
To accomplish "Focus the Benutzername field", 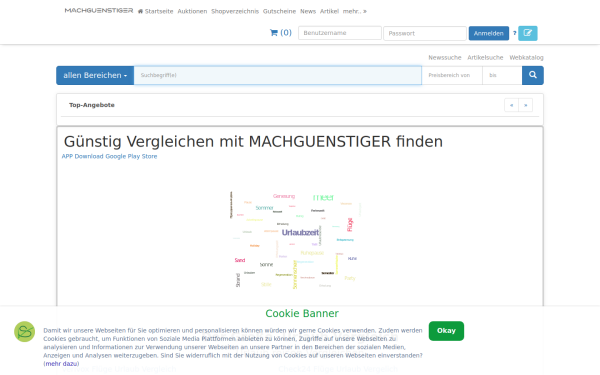I will 340,33.
